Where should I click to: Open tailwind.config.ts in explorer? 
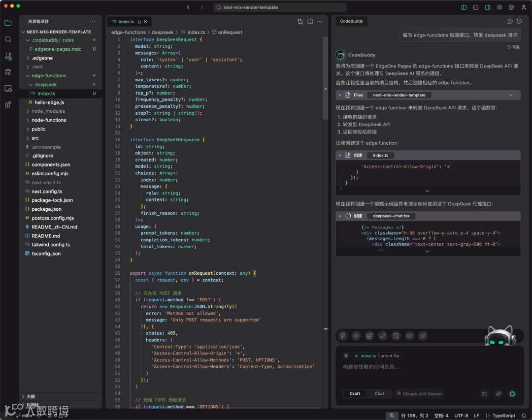(x=61, y=245)
